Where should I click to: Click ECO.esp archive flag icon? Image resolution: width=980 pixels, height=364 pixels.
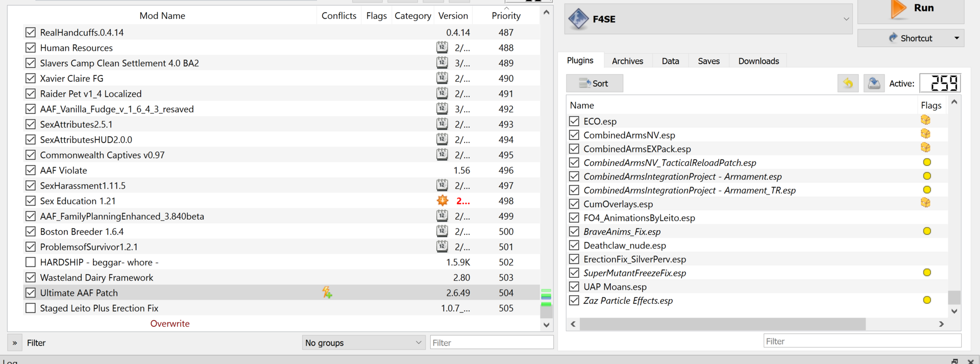925,120
